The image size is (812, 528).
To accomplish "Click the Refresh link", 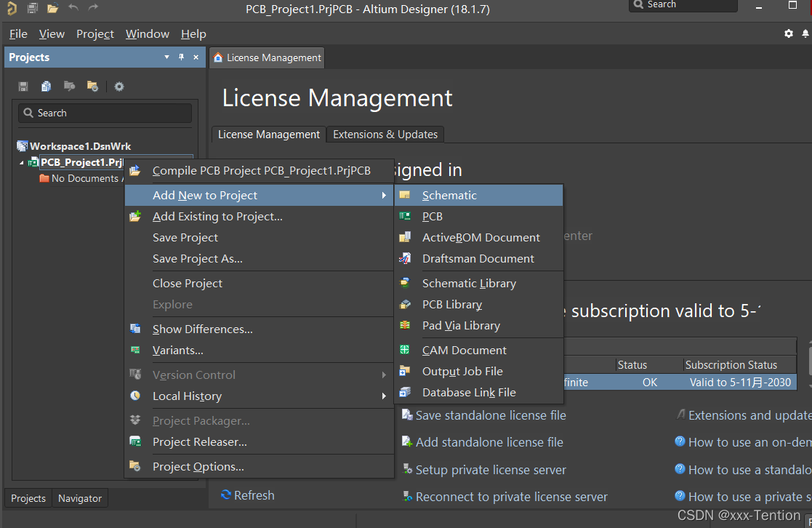I will [248, 495].
